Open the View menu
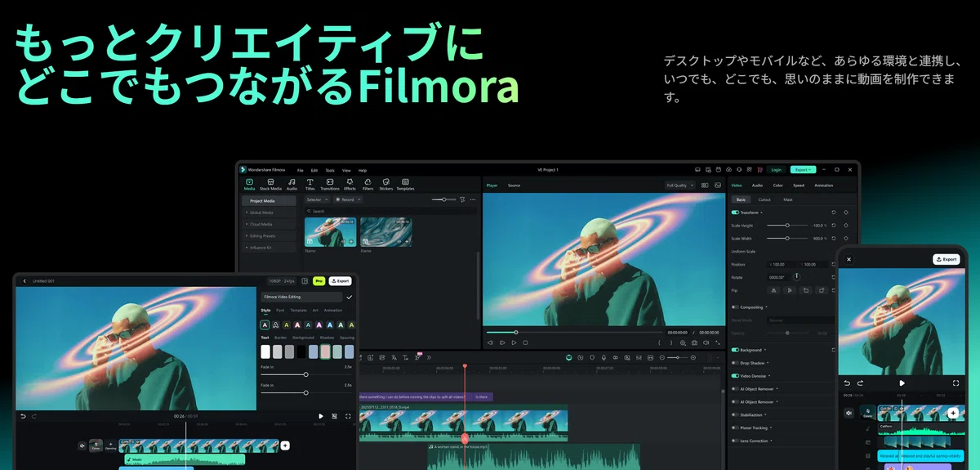This screenshot has width=980, height=470. 346,170
